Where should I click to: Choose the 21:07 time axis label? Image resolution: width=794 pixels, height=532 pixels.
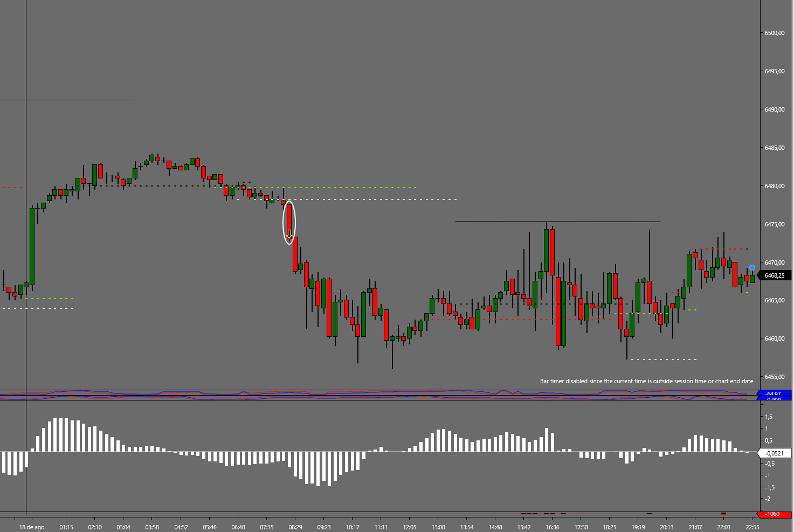click(x=695, y=527)
